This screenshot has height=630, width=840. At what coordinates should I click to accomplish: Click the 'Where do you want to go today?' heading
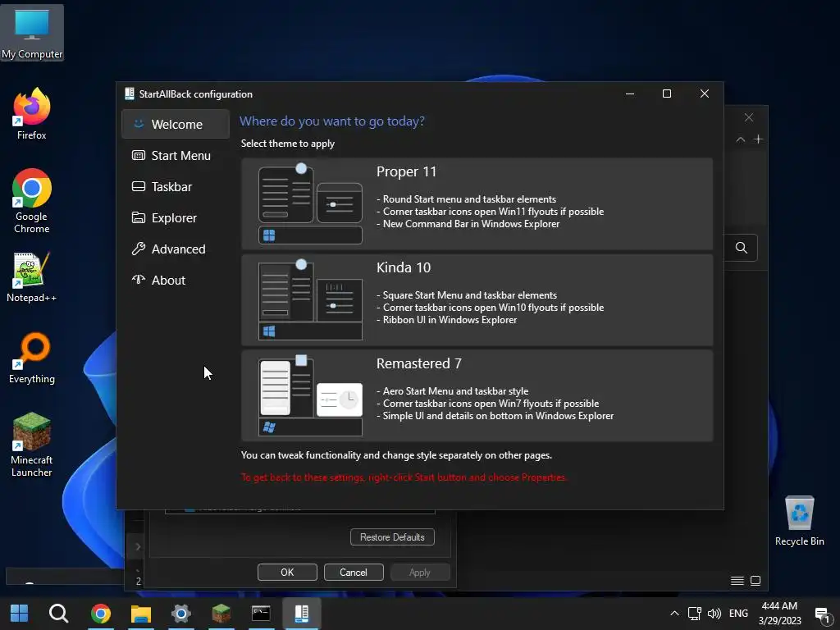(331, 121)
